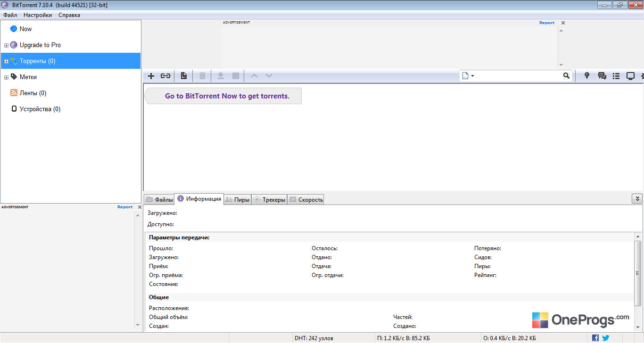This screenshot has width=644, height=343.
Task: Click the Start Torrent download arrow icon
Action: click(x=220, y=76)
